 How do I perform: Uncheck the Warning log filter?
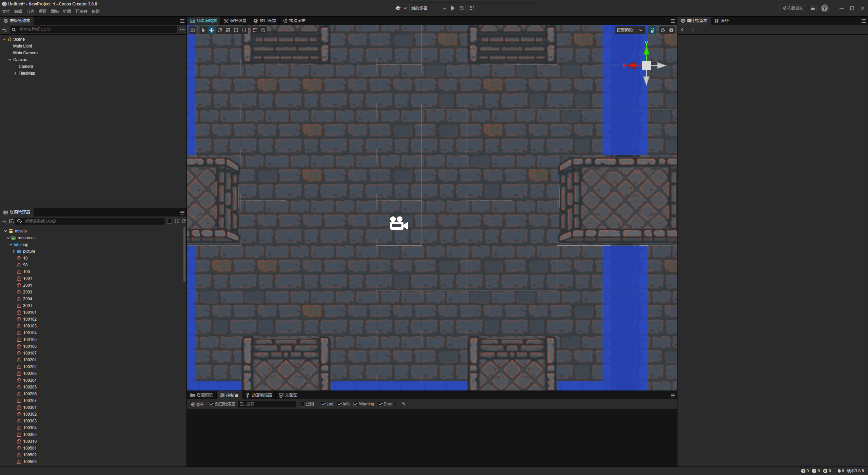pos(356,404)
